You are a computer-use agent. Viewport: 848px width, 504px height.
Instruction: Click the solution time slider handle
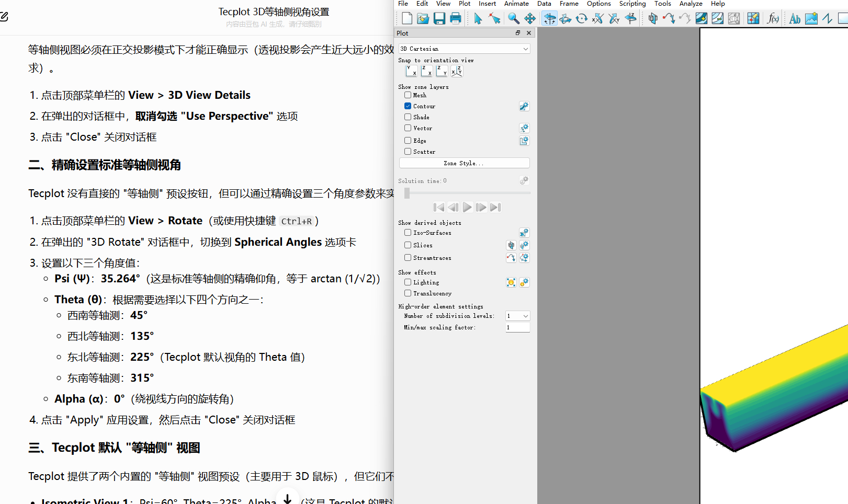[407, 193]
